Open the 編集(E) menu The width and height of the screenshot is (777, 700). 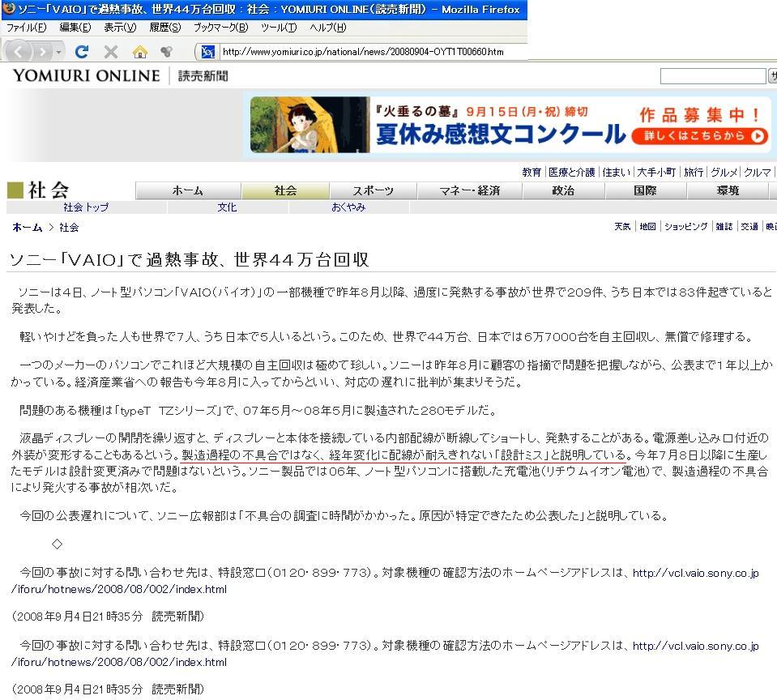(75, 28)
